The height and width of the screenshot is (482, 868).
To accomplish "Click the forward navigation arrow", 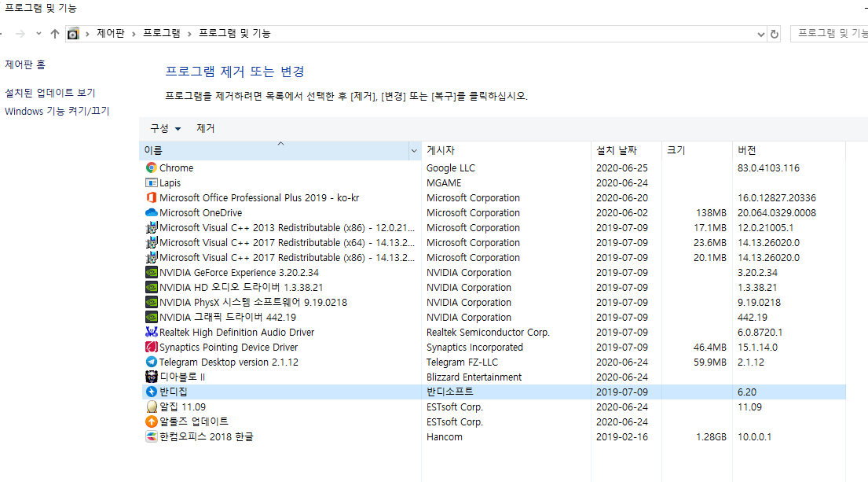I will coord(20,34).
